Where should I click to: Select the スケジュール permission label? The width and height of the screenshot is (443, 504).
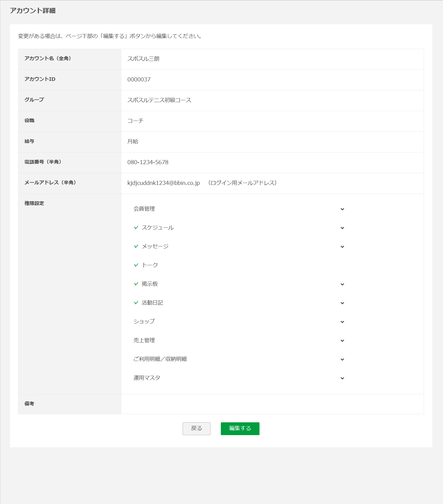157,228
